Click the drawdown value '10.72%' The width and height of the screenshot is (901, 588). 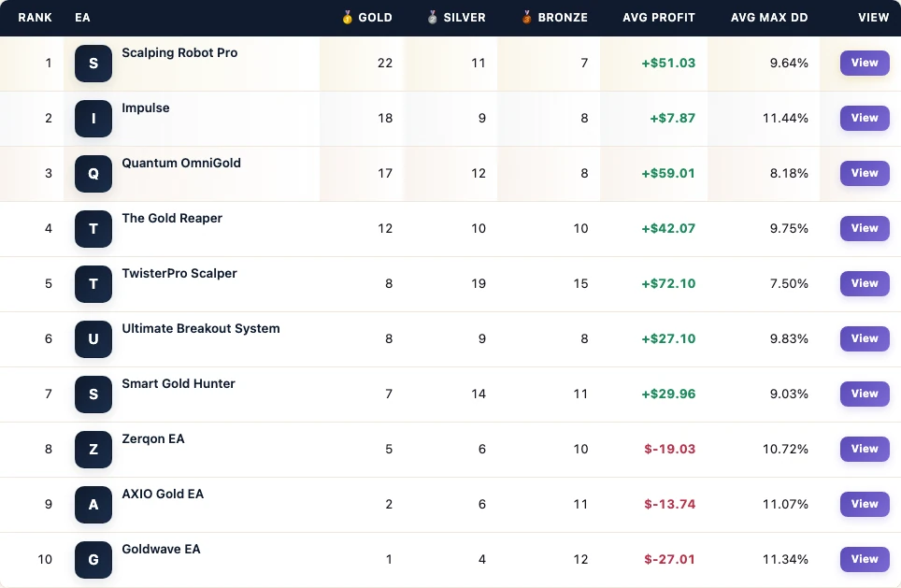tap(785, 450)
